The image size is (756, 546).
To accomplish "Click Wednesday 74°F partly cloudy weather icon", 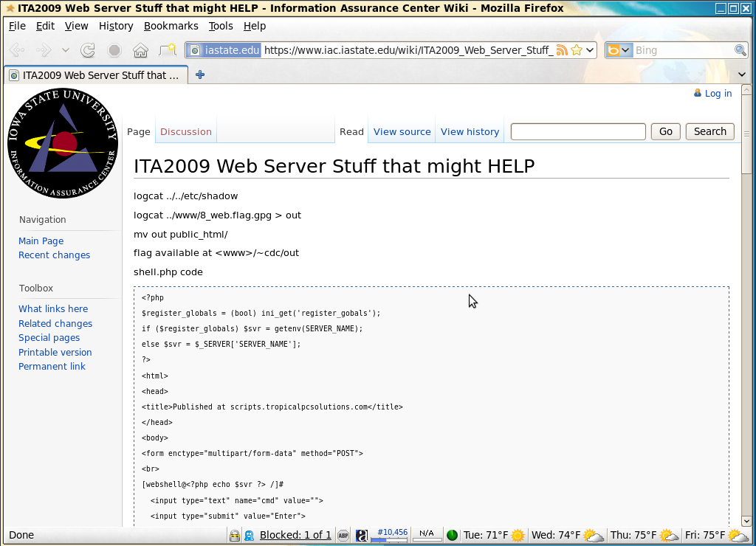I will [593, 536].
